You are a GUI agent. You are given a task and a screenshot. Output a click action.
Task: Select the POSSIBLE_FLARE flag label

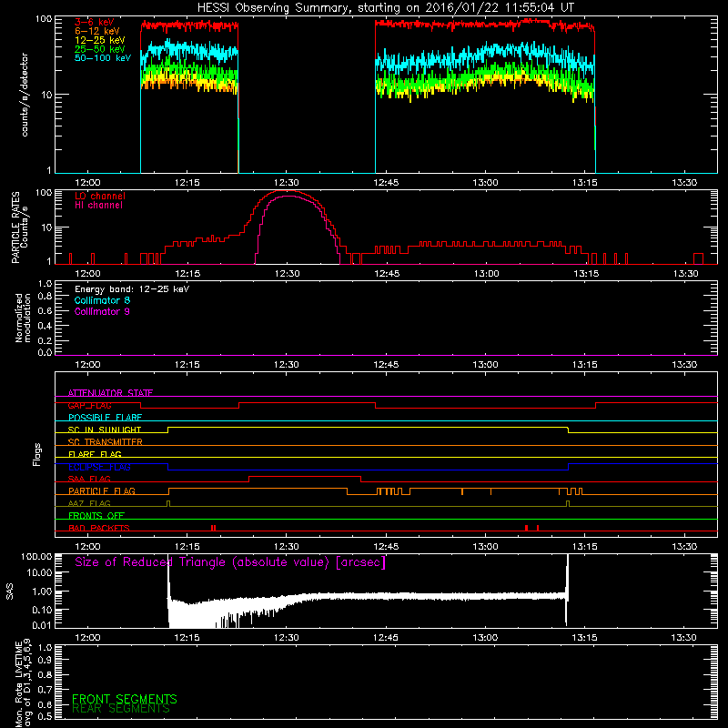point(105,418)
